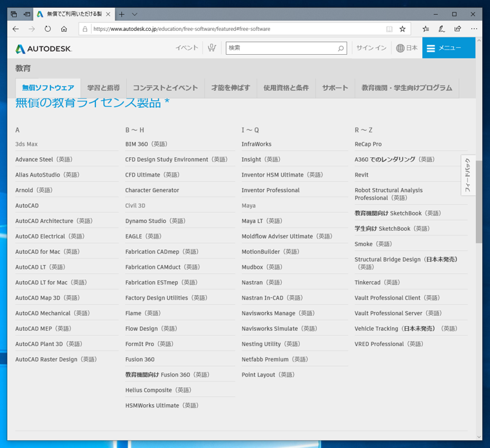The width and height of the screenshot is (490, 448).
Task: Click the Maya link
Action: coord(249,206)
